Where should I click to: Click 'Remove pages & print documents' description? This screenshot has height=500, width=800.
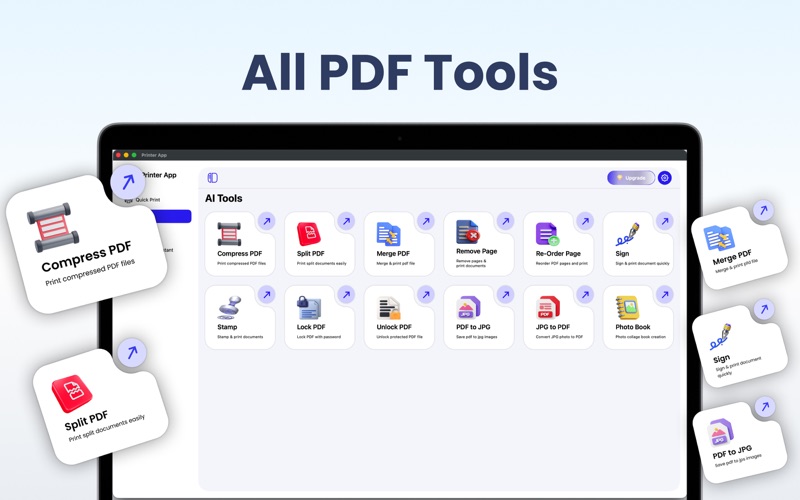tap(471, 263)
